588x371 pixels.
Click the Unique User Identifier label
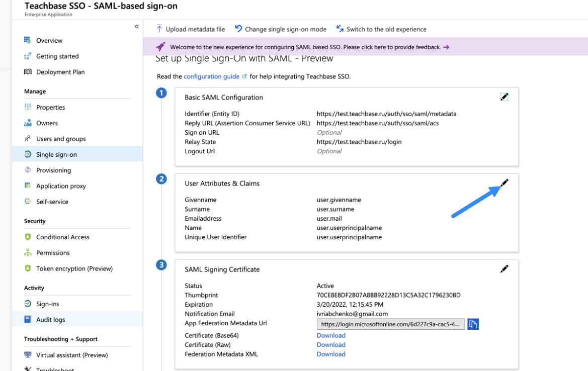pos(216,237)
